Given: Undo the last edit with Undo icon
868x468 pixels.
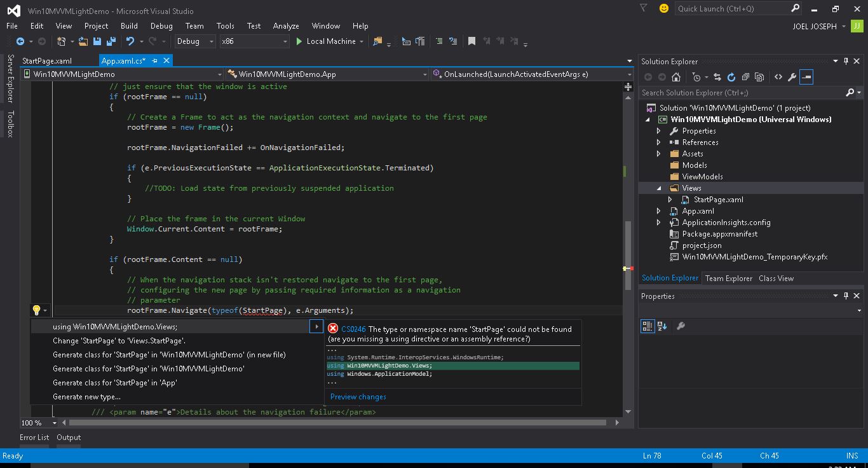Looking at the screenshot, I should tap(130, 41).
